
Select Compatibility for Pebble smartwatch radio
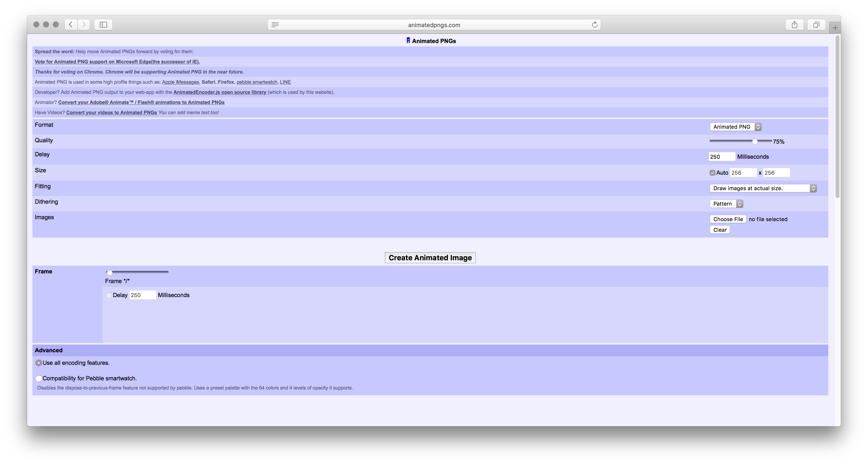pyautogui.click(x=39, y=378)
